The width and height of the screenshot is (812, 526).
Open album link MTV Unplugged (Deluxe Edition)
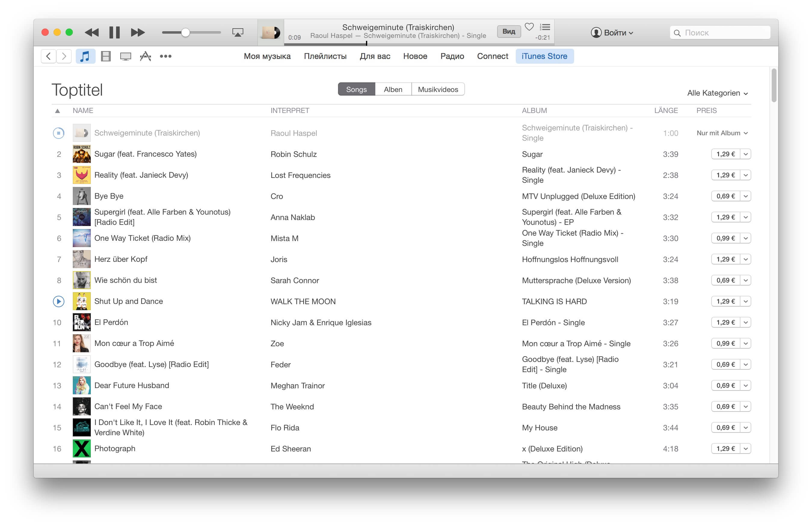pyautogui.click(x=578, y=196)
